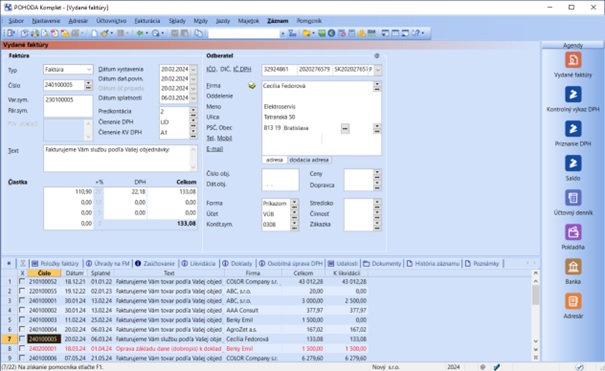This screenshot has height=371, width=605.
Task: Tick checkbox for red invoice 240200001
Action: [x=22, y=349]
